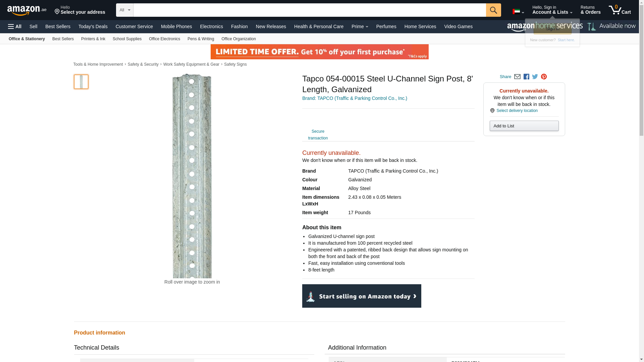Click the Amazon.ae logo
This screenshot has width=644, height=362.
[x=27, y=10]
